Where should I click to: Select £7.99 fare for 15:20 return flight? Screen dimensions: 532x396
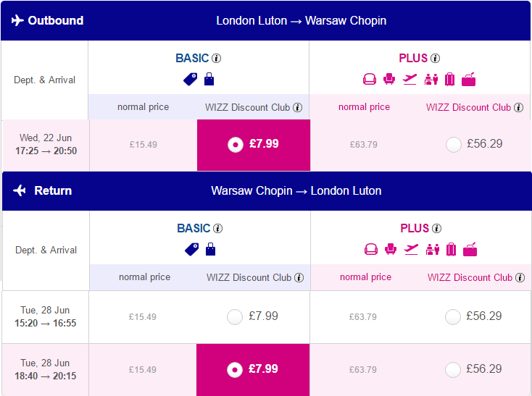(x=235, y=317)
